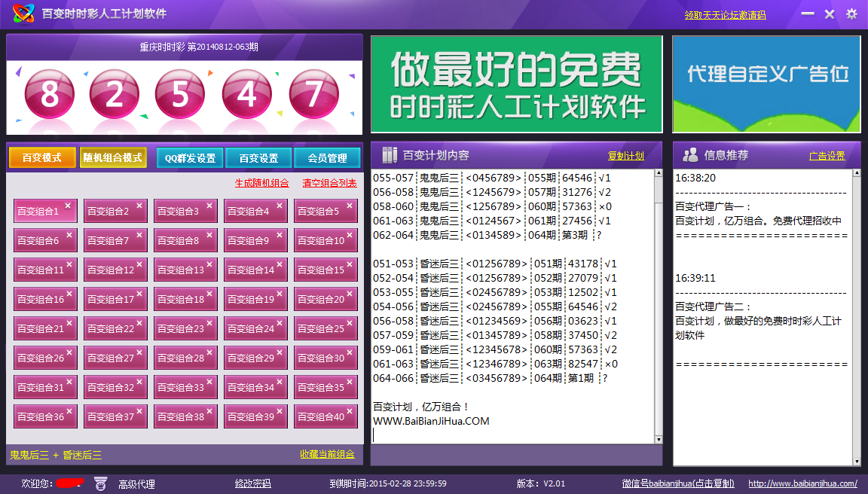Remove 百变组合38 with its x icon
The height and width of the screenshot is (494, 868).
click(209, 411)
